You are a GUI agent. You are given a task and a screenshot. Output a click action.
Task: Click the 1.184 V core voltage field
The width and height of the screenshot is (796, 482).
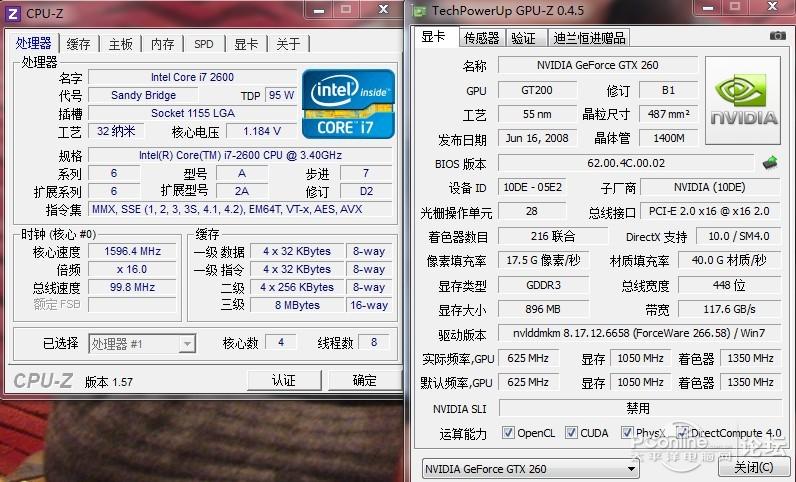261,131
